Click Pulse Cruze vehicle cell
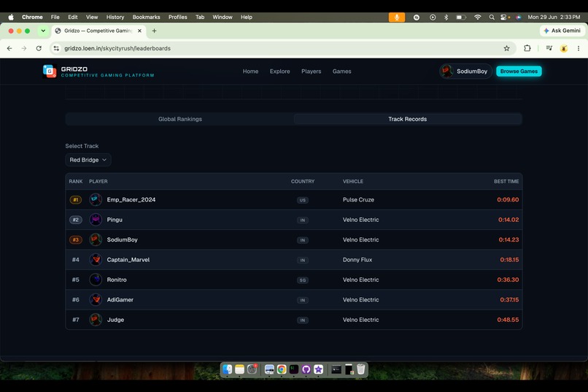The image size is (588, 392). [x=358, y=199]
